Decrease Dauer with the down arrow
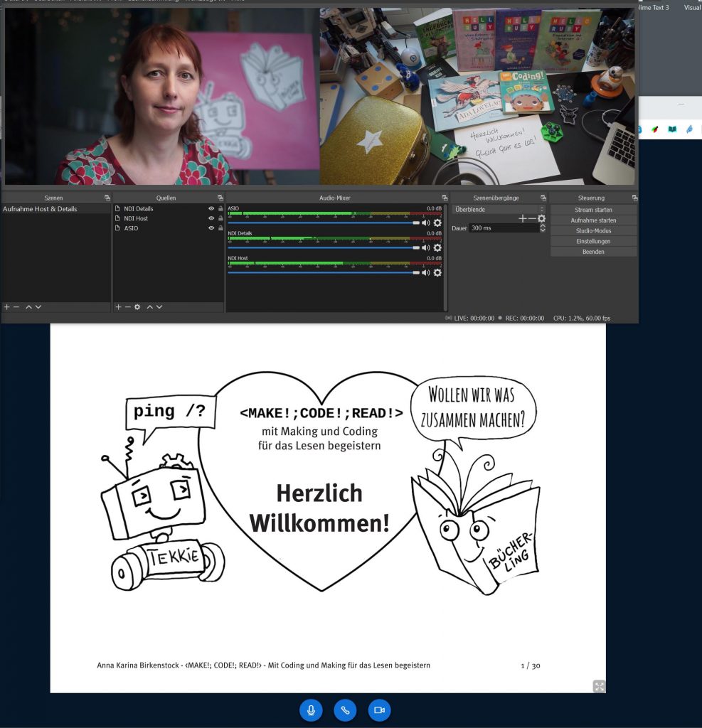Screen dimensions: 702x728 point(543,230)
